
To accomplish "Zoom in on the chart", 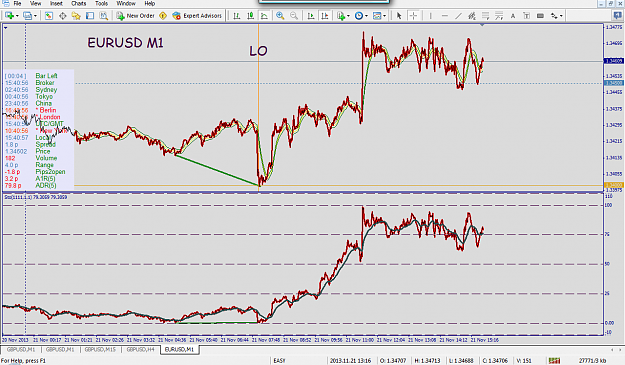I will [280, 16].
